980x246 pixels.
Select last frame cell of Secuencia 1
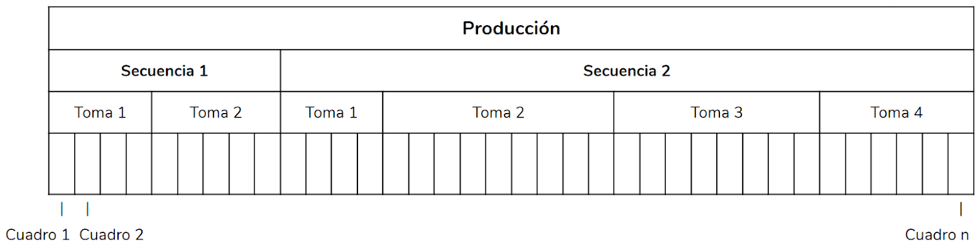[x=268, y=163]
